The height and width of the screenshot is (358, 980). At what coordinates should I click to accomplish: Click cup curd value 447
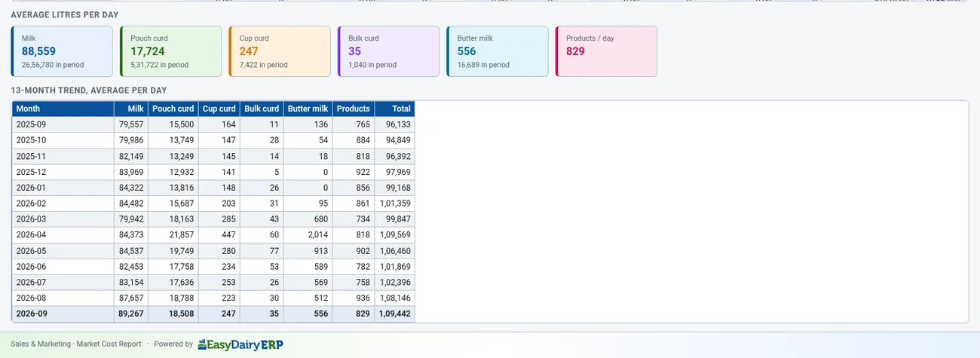tap(228, 235)
